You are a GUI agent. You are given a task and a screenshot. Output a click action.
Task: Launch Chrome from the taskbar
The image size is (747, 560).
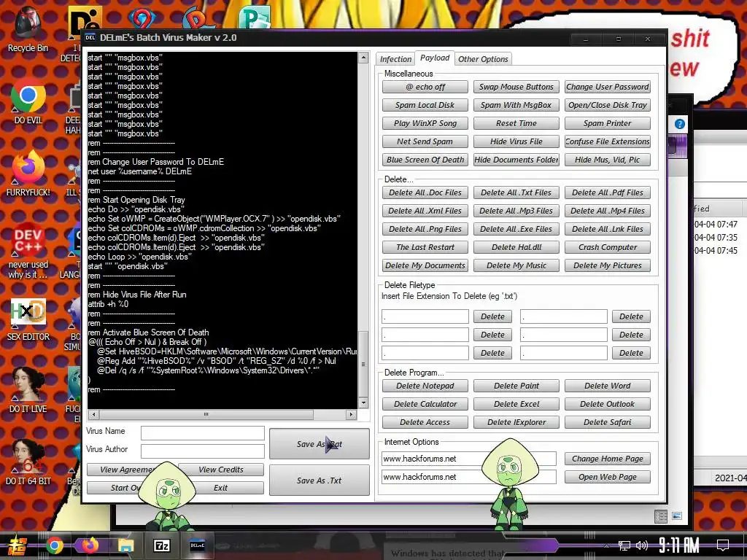(54, 545)
